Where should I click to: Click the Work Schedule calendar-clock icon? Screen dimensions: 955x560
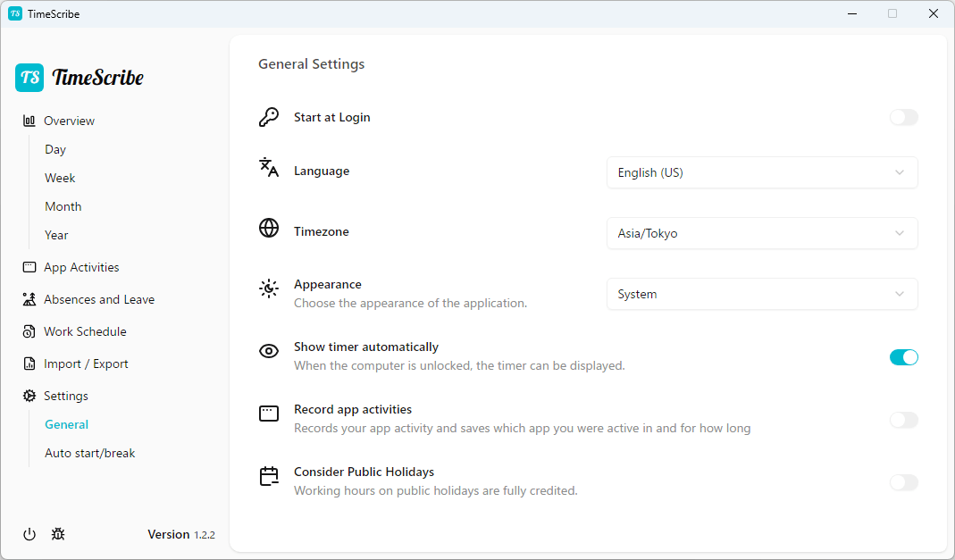[x=29, y=331]
